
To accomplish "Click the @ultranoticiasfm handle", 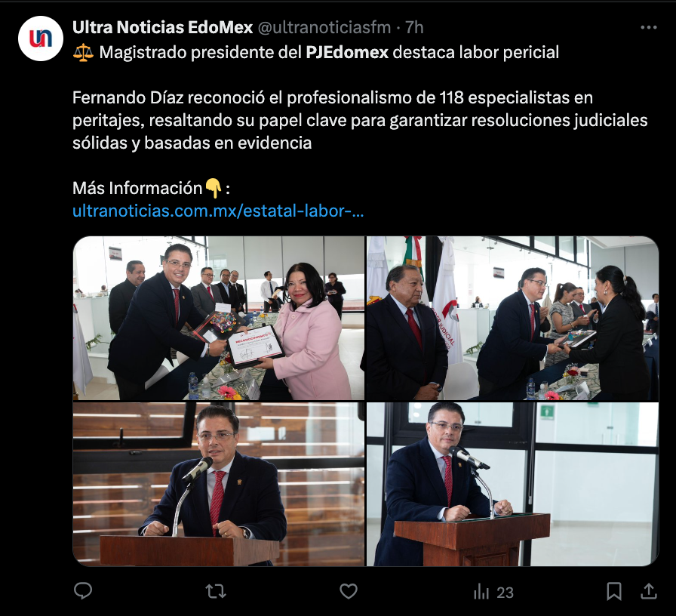I will point(324,28).
